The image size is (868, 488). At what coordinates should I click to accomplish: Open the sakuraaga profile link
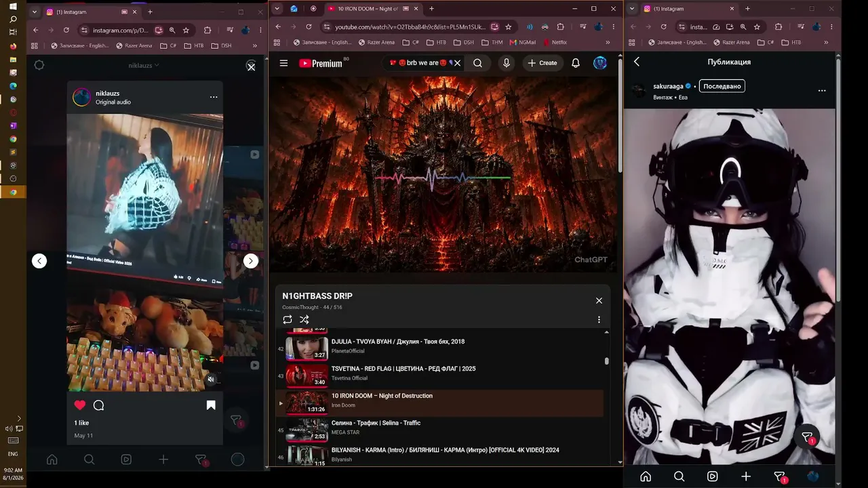668,86
